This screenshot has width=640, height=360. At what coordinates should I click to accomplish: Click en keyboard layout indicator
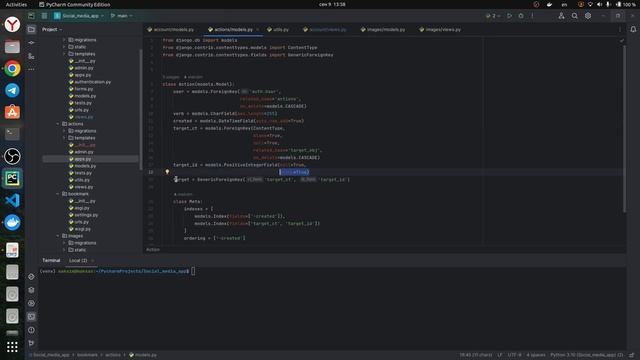[x=564, y=4]
